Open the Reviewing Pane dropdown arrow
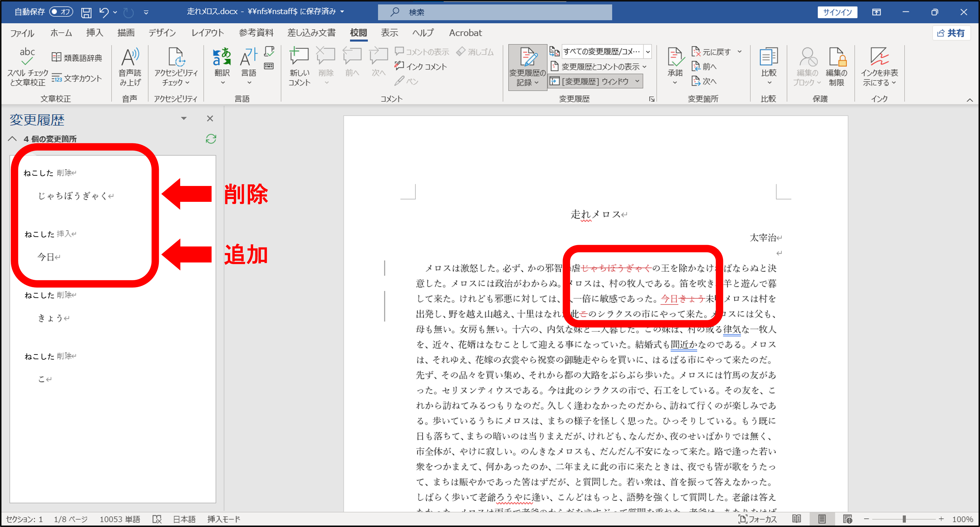 point(637,81)
